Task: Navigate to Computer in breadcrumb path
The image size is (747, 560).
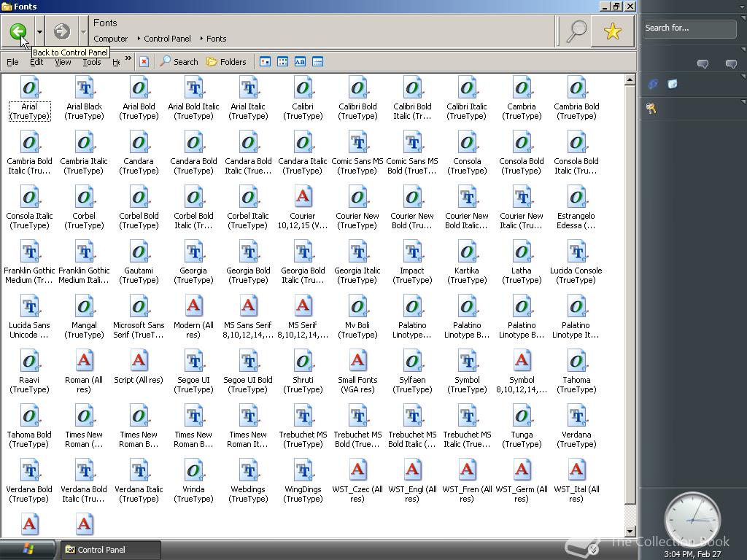Action: 110,39
